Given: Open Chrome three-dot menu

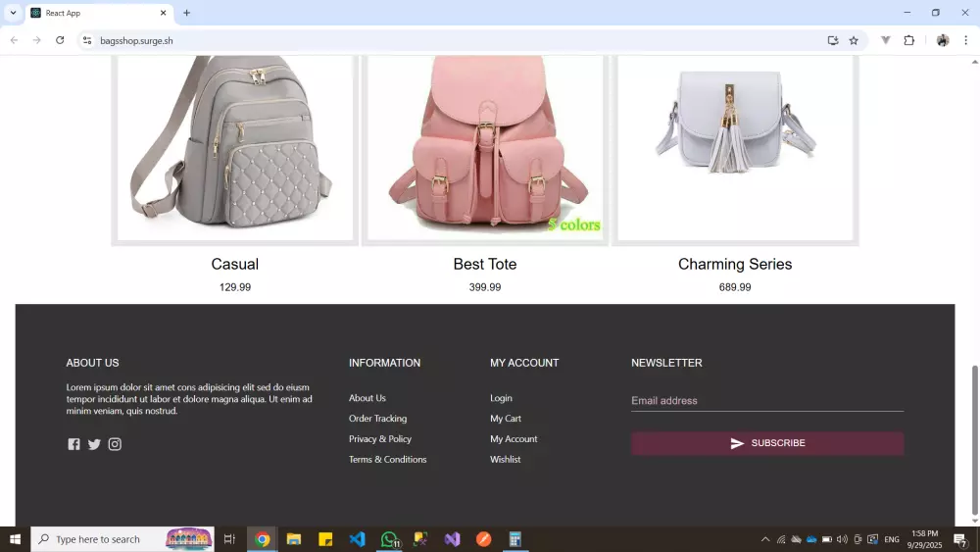Looking at the screenshot, I should pos(965,40).
